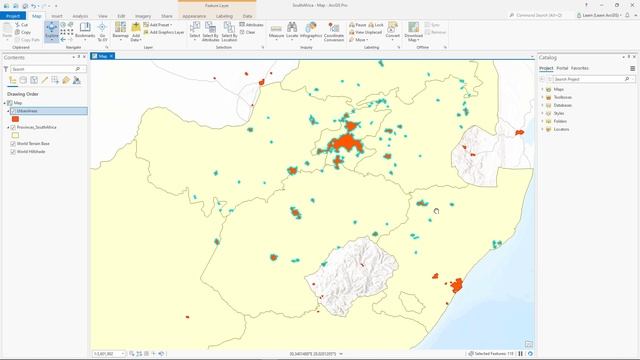Open the Project tab
The width and height of the screenshot is (640, 360).
(13, 16)
